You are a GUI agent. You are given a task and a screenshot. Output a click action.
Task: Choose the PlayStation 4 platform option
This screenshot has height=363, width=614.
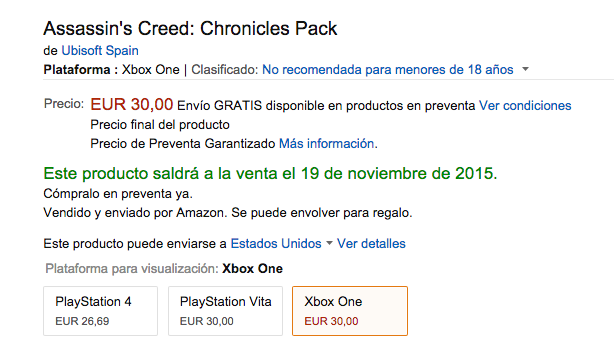pos(101,311)
